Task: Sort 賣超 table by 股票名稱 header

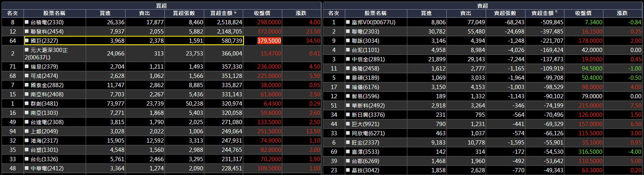Action: pos(376,13)
